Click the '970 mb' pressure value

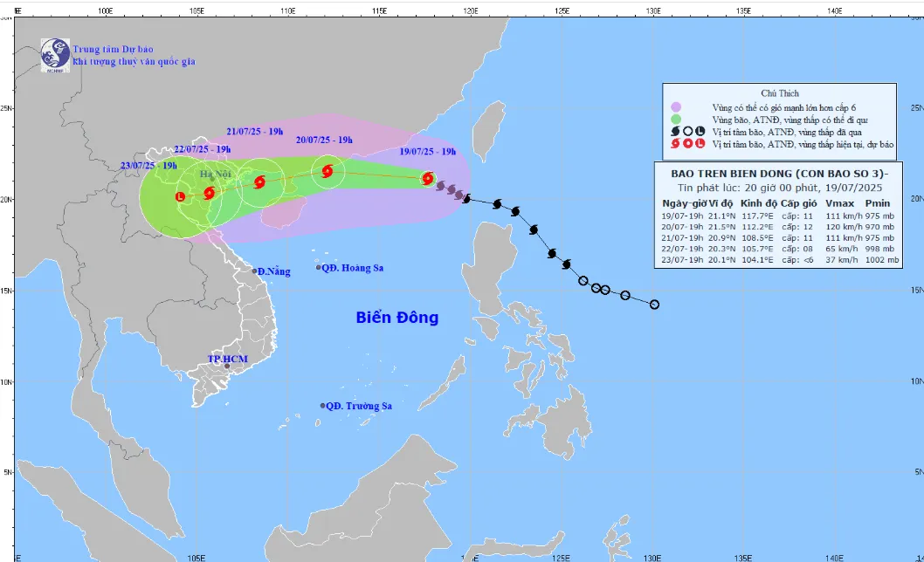[879, 227]
